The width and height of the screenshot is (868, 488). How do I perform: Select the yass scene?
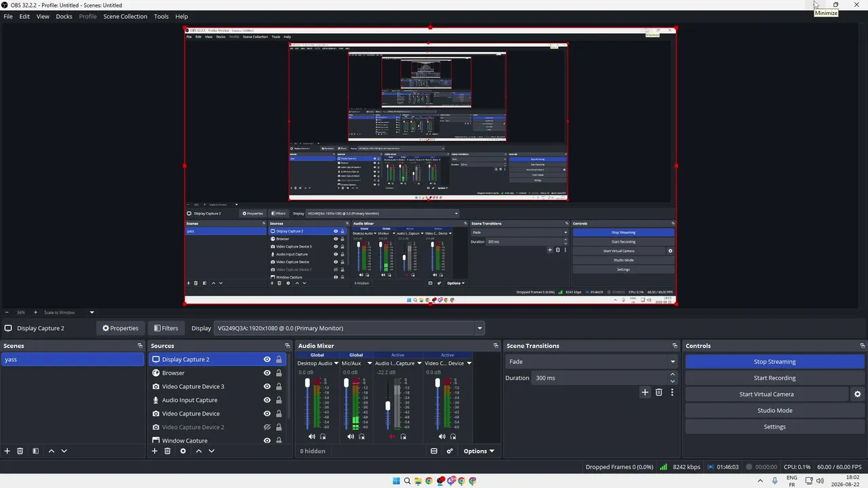click(73, 359)
